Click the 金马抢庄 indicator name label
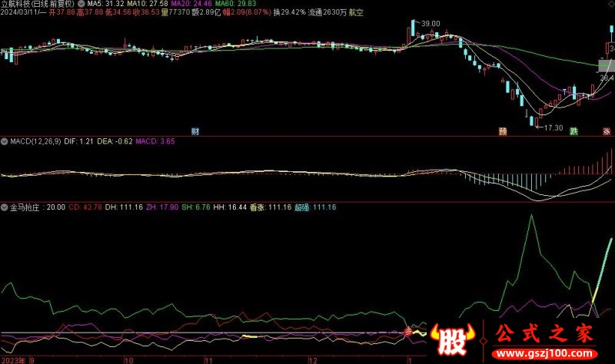 coord(25,207)
